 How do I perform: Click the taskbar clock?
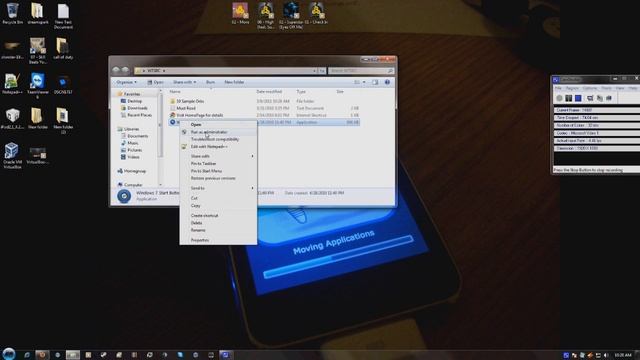pos(623,355)
